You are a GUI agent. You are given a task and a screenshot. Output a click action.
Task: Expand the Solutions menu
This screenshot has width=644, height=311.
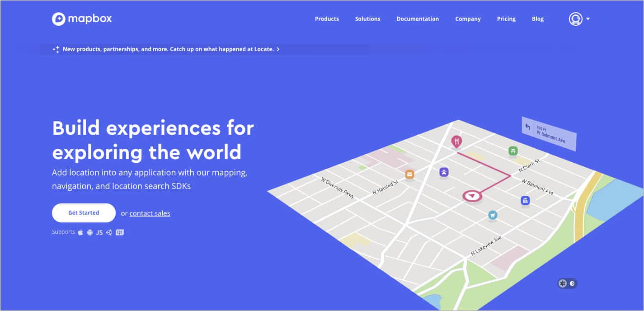pos(367,19)
